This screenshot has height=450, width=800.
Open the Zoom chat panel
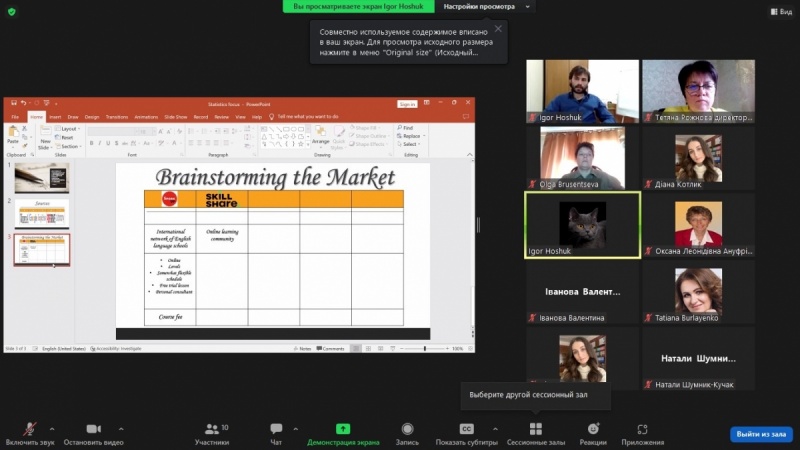(x=276, y=429)
